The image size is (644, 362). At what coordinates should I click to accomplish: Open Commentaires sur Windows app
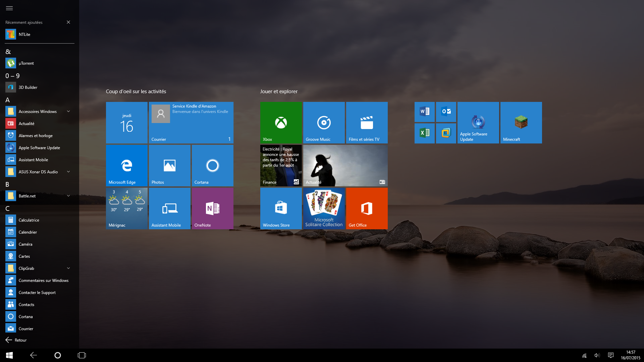[40, 280]
